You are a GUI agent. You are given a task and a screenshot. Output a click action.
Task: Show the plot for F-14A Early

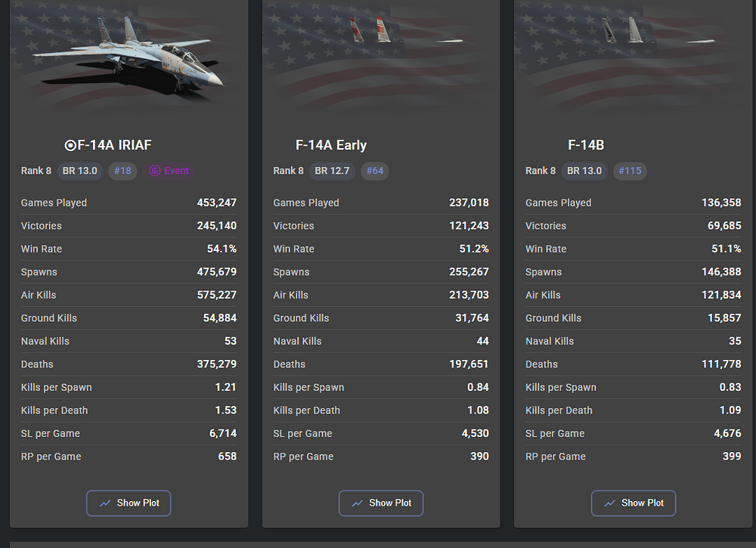(381, 503)
